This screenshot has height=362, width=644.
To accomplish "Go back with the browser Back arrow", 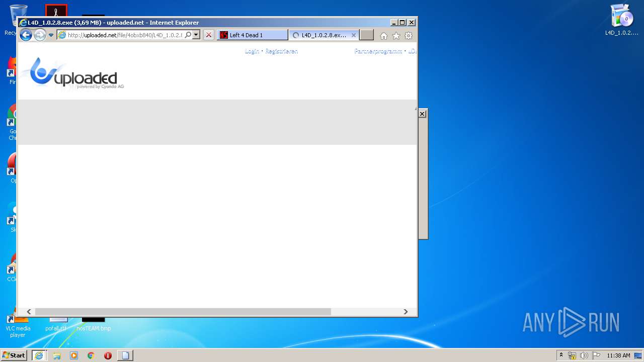I will click(x=26, y=35).
